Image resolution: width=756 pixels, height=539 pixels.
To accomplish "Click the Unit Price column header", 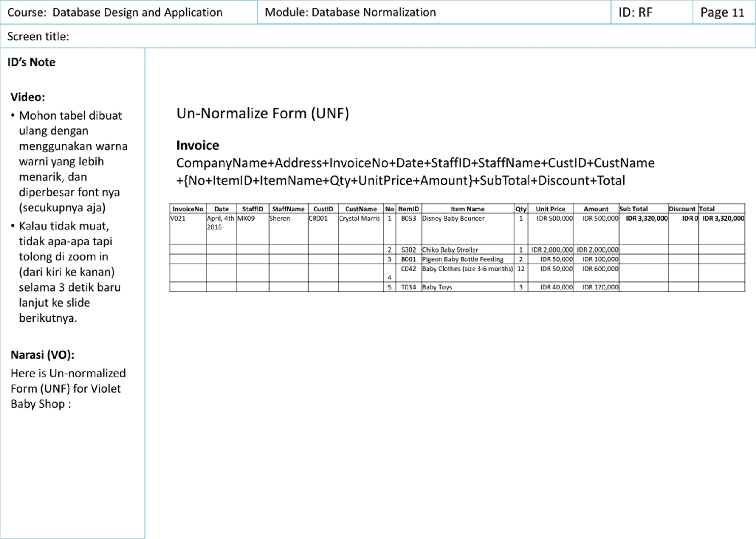I will 550,209.
